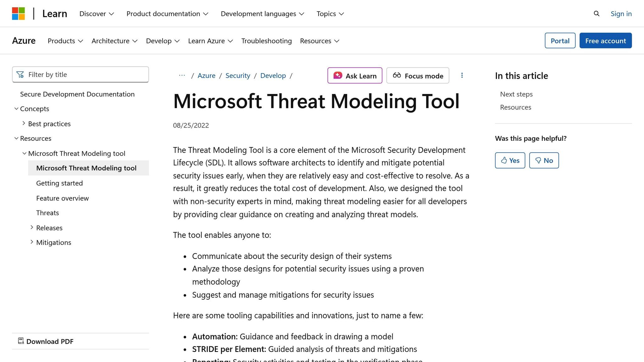Select the highlighted Microsoft Threat Modeling tool page
Screen dimensions: 644x362
pyautogui.click(x=88, y=168)
